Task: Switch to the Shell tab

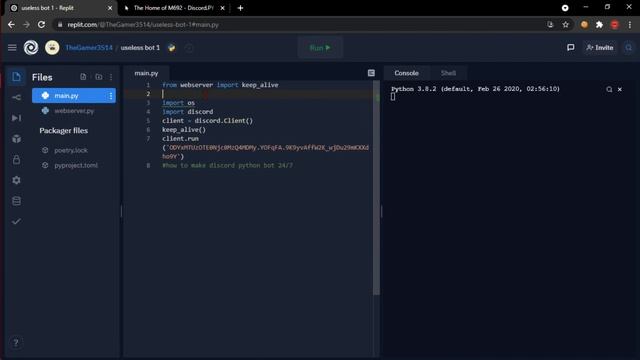Action: pyautogui.click(x=448, y=73)
